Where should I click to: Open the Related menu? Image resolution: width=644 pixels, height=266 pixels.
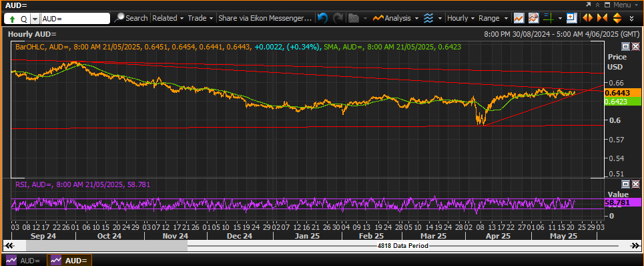(168, 18)
